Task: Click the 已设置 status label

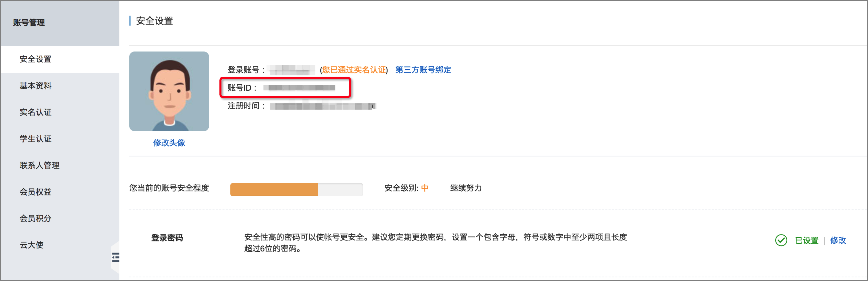Action: (807, 240)
